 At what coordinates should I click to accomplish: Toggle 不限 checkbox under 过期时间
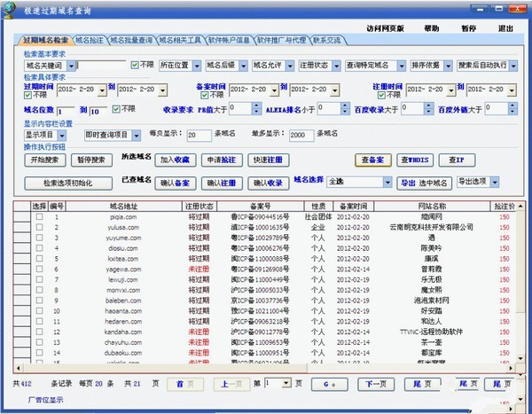click(x=27, y=96)
